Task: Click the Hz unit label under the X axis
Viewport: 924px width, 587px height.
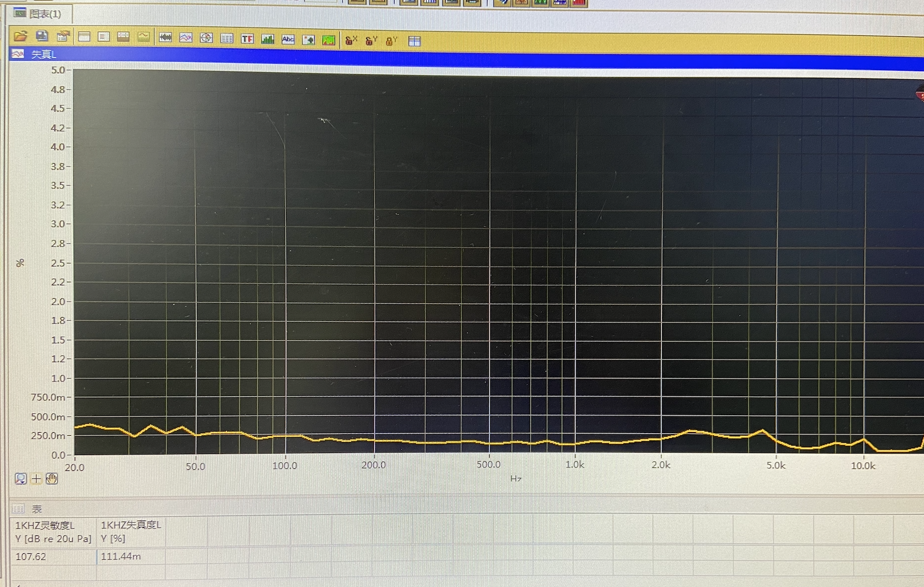Action: pyautogui.click(x=516, y=479)
